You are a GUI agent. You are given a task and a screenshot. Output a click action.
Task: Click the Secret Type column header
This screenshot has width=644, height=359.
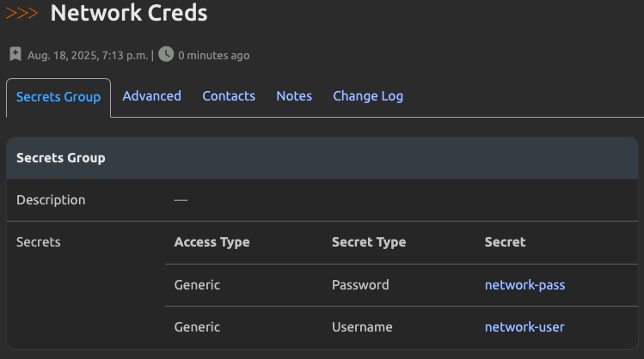[x=368, y=242]
